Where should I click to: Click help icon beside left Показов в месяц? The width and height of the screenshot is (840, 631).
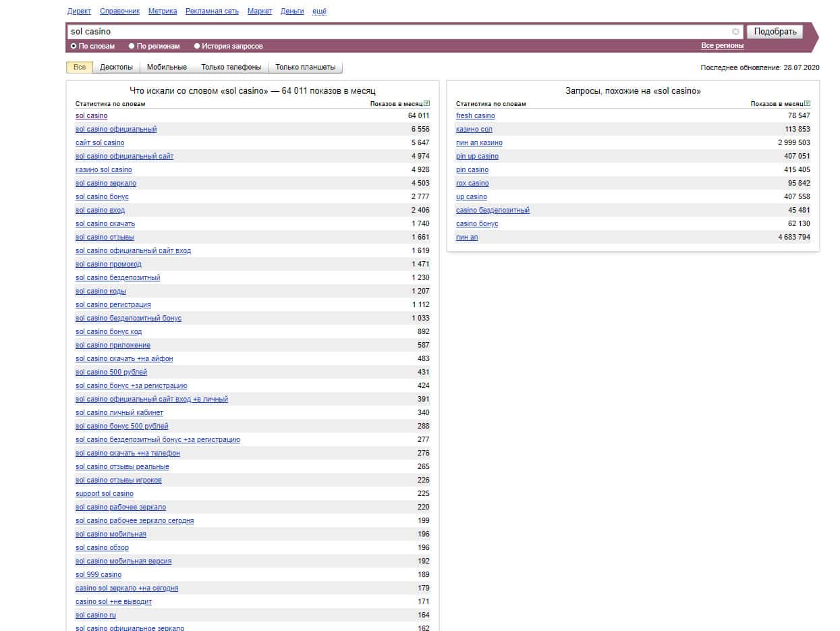click(x=427, y=104)
